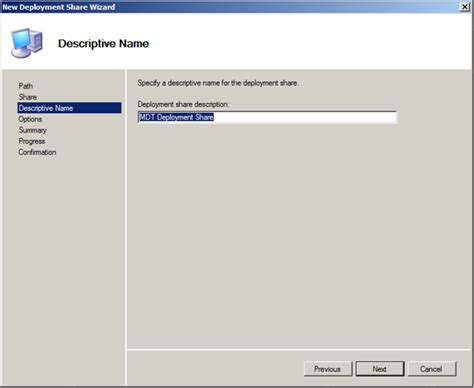Click the Next button

[x=380, y=369]
